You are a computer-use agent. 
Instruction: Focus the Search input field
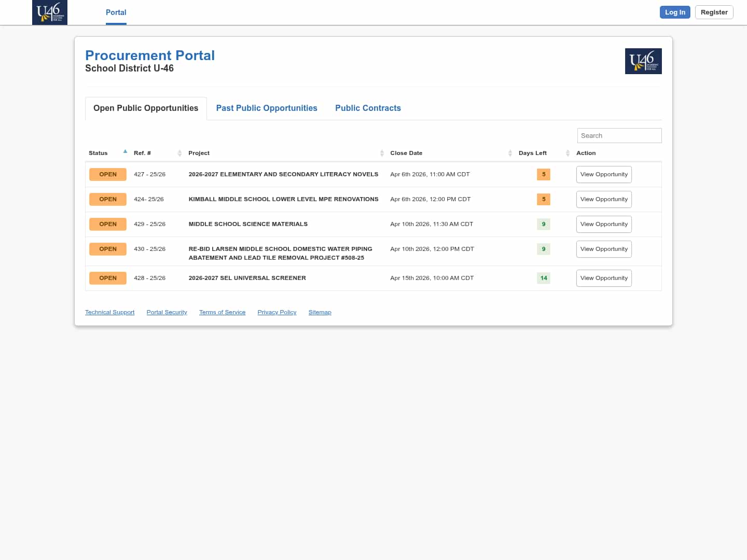[x=619, y=136]
